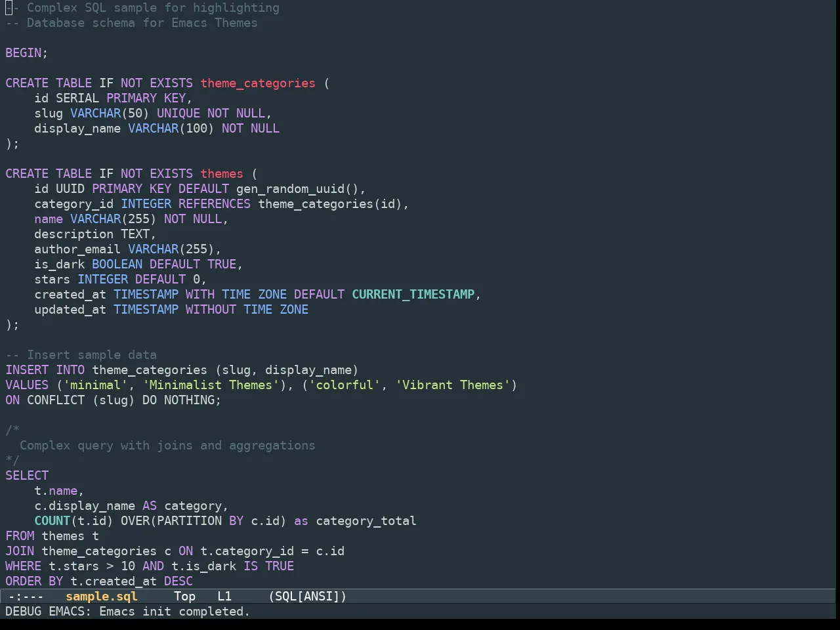Click VARCHAR(100) on the display_name line
This screenshot has width=840, height=630.
(x=171, y=128)
